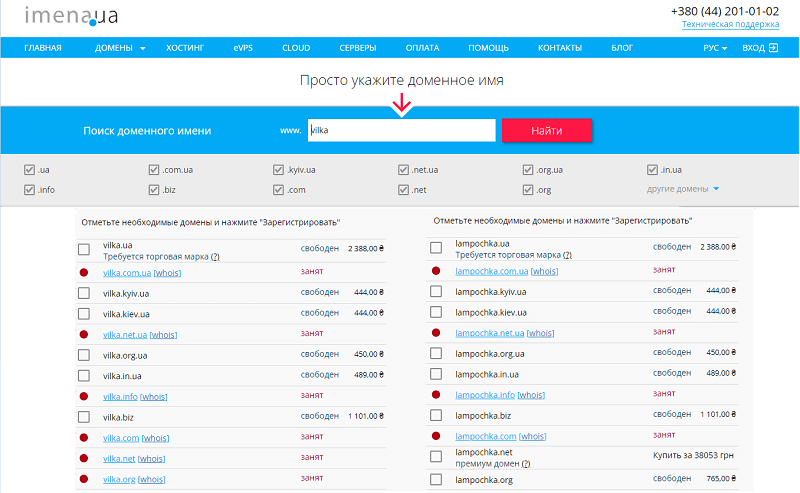Tick the vilka.biz domain checkbox
The width and height of the screenshot is (800, 493).
84,417
